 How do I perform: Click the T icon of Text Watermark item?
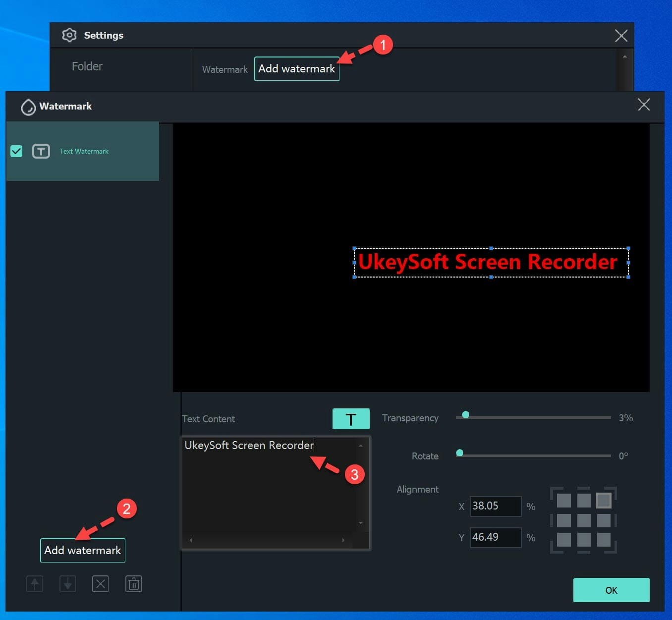coord(41,151)
